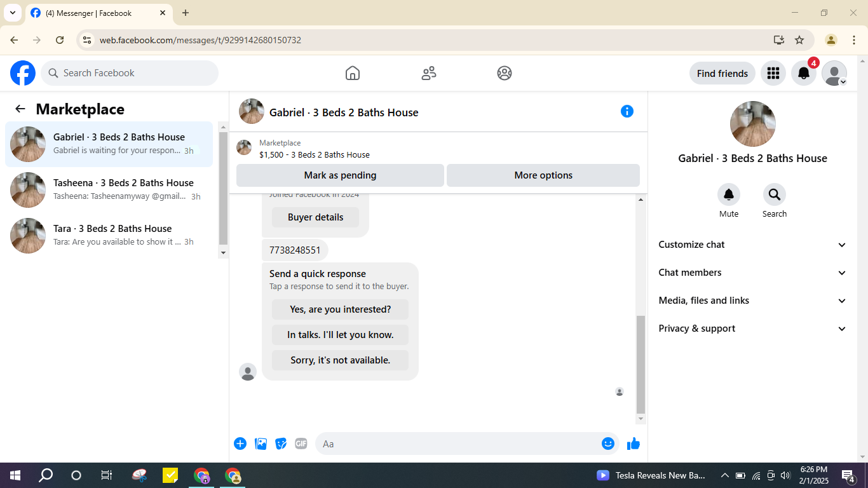Open the Windows Start menu

click(x=15, y=475)
